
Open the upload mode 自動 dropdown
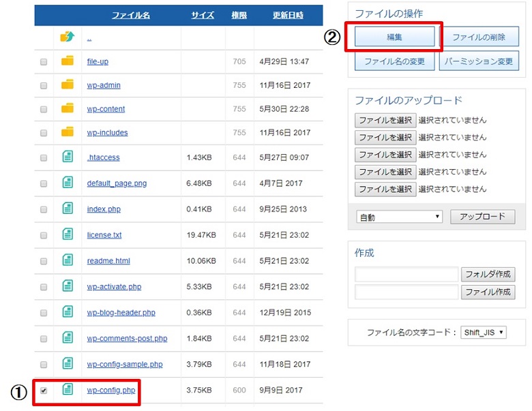tap(399, 217)
